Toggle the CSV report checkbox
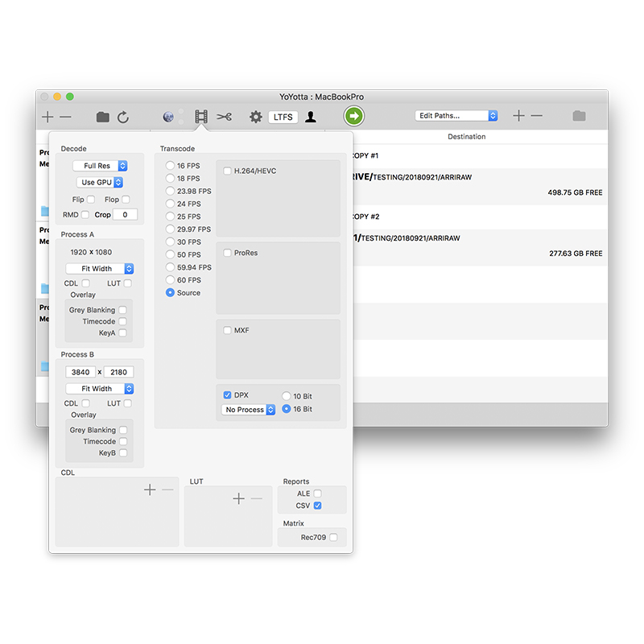This screenshot has width=644, height=644. pos(318,506)
